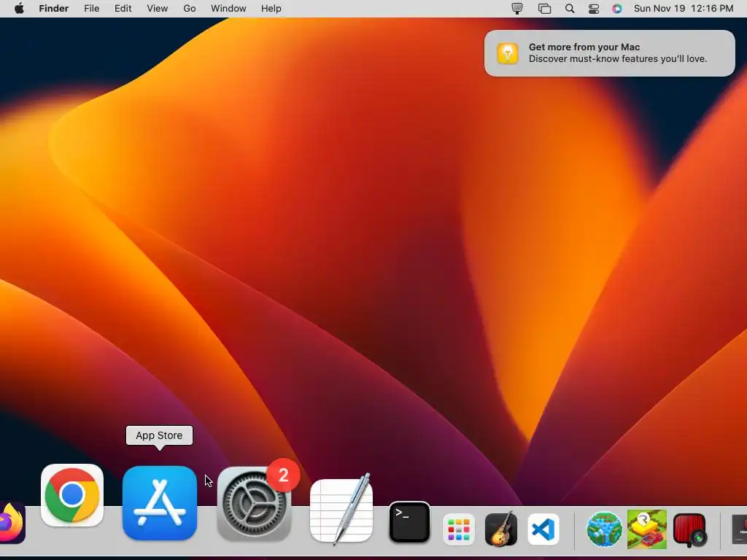Launch the red curtain camera app in Dock
747x560 pixels.
tap(689, 529)
